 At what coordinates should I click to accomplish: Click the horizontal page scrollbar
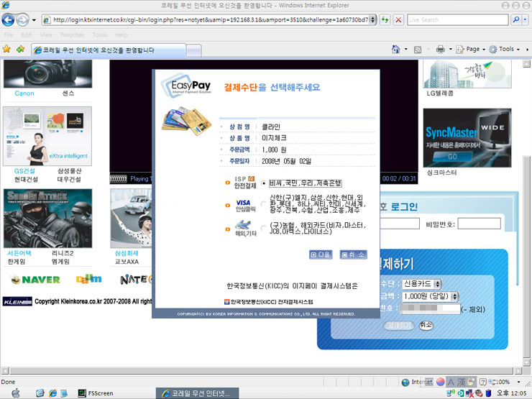click(x=261, y=370)
